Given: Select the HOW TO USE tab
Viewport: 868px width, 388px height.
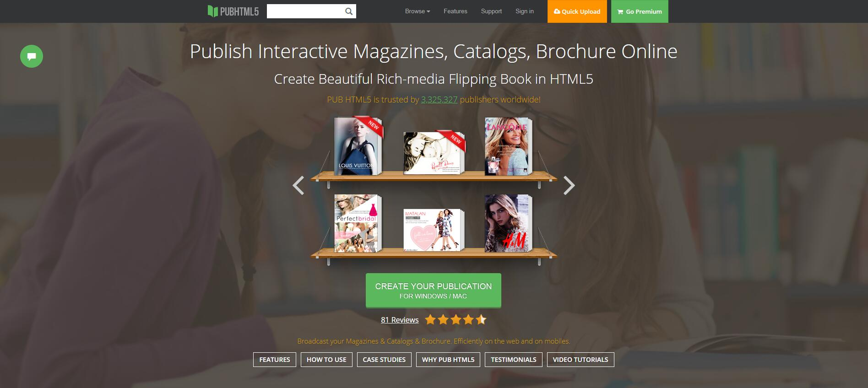Looking at the screenshot, I should [x=326, y=360].
